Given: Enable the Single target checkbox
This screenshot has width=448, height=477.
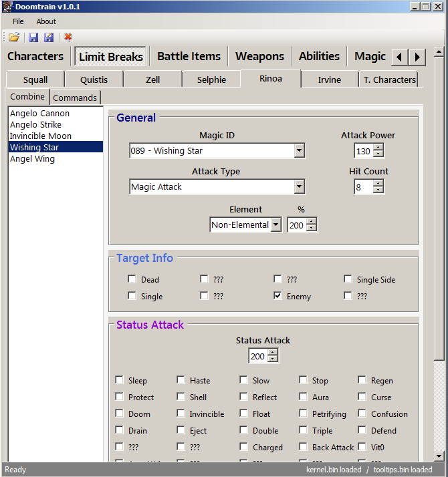Looking at the screenshot, I should pyautogui.click(x=132, y=296).
